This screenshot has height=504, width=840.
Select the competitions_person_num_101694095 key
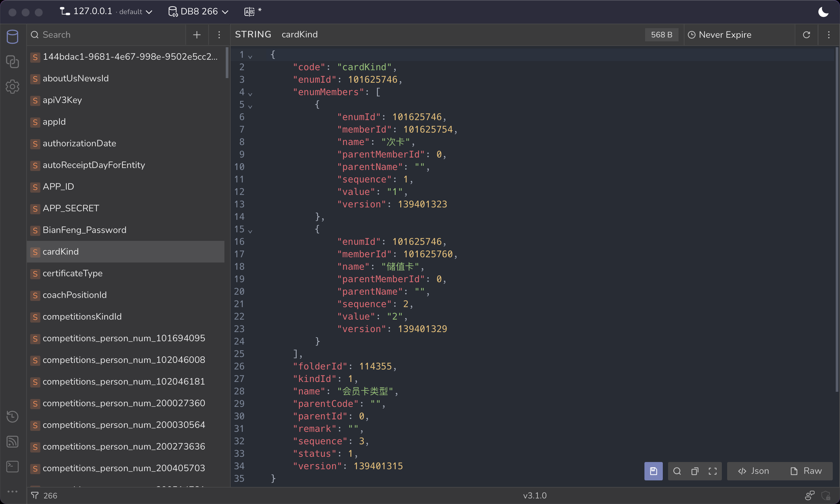pyautogui.click(x=126, y=338)
